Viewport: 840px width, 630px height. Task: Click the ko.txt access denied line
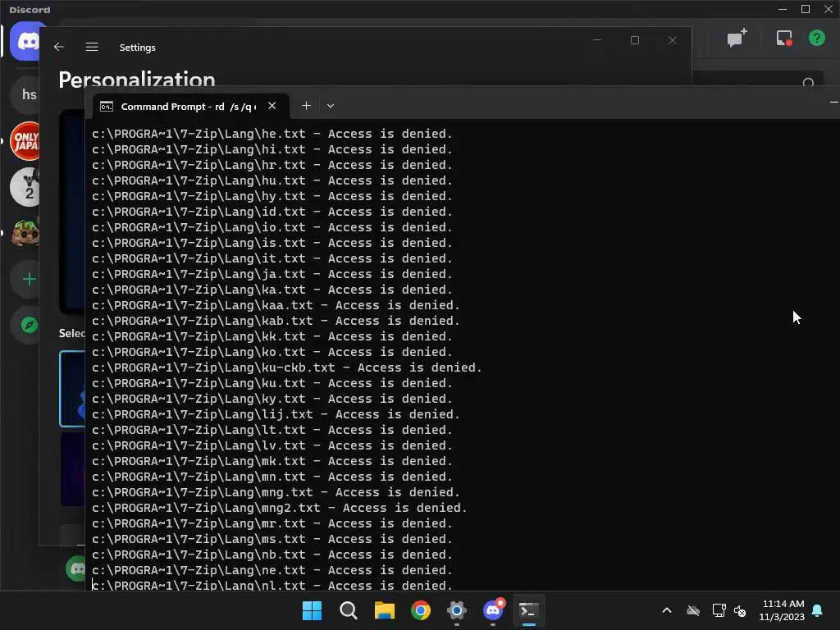[272, 352]
